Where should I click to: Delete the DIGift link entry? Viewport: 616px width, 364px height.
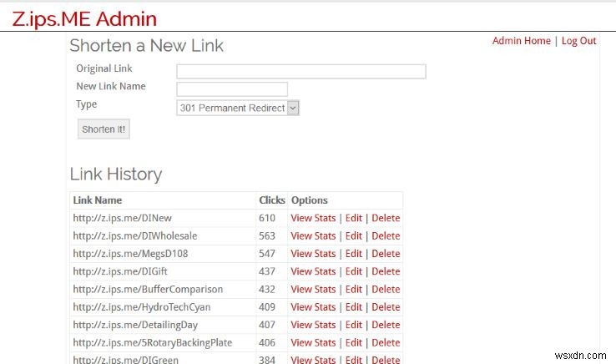(x=386, y=271)
